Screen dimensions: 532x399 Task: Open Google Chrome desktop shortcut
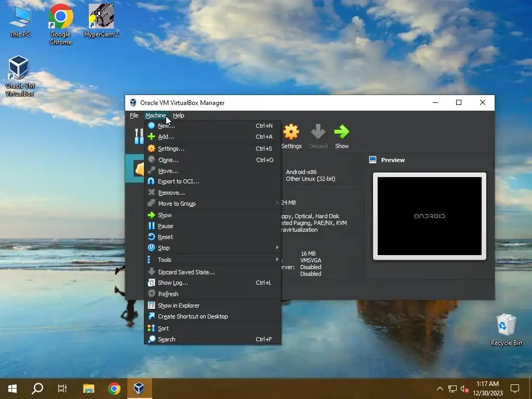[60, 24]
